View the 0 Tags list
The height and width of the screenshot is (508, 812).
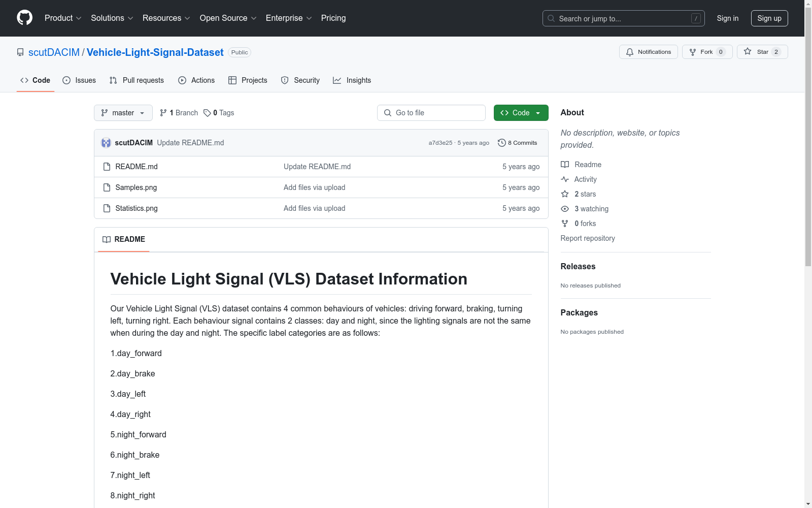[219, 113]
